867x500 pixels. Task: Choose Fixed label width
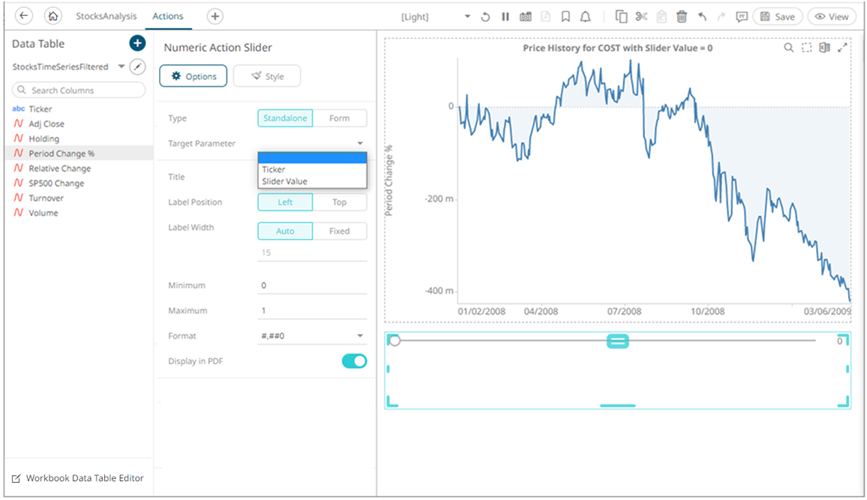point(339,231)
